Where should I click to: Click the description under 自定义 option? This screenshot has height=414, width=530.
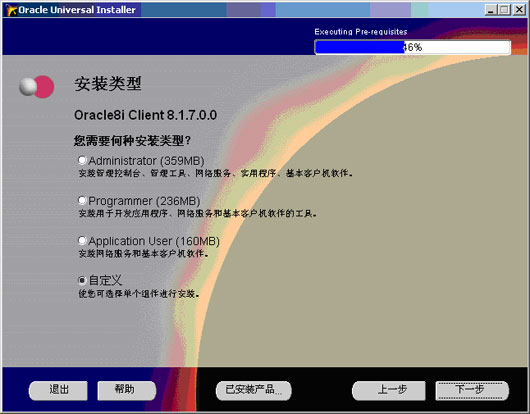click(139, 294)
